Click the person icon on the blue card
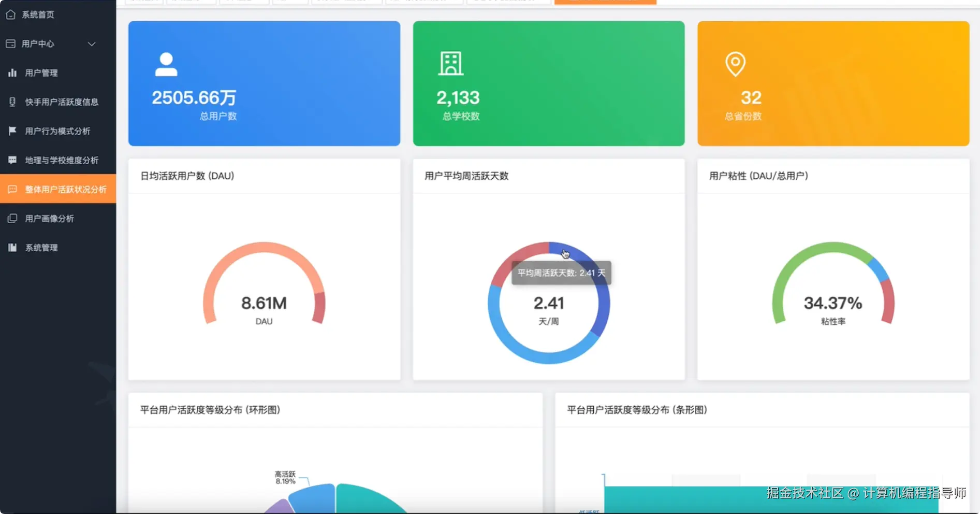Image resolution: width=980 pixels, height=514 pixels. (166, 63)
